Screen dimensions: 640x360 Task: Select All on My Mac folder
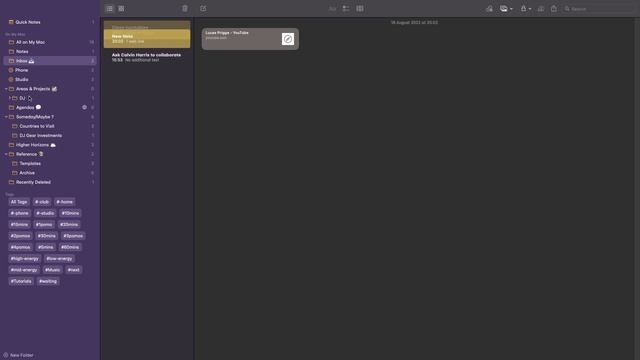tap(50, 42)
